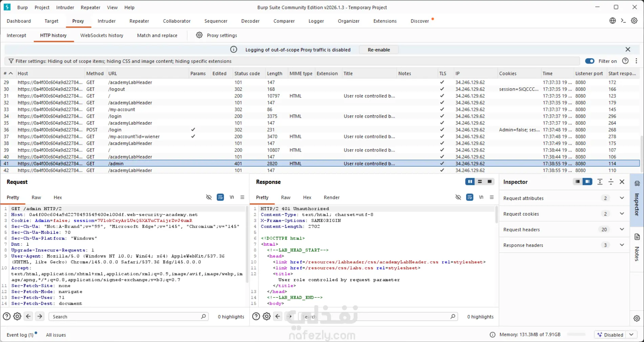Click the filter settings bar text
The image size is (644, 342).
(x=123, y=61)
